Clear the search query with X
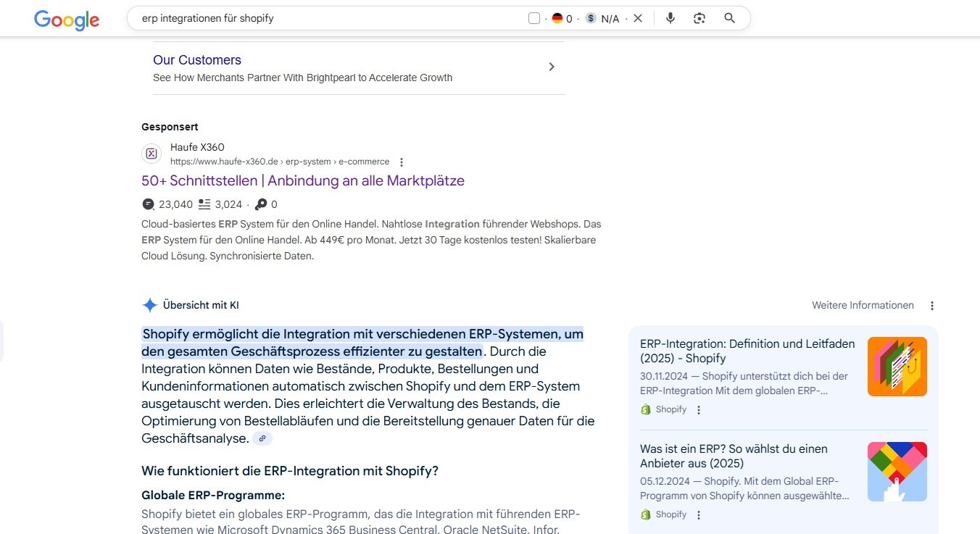Viewport: 980px width, 534px height. coord(638,18)
